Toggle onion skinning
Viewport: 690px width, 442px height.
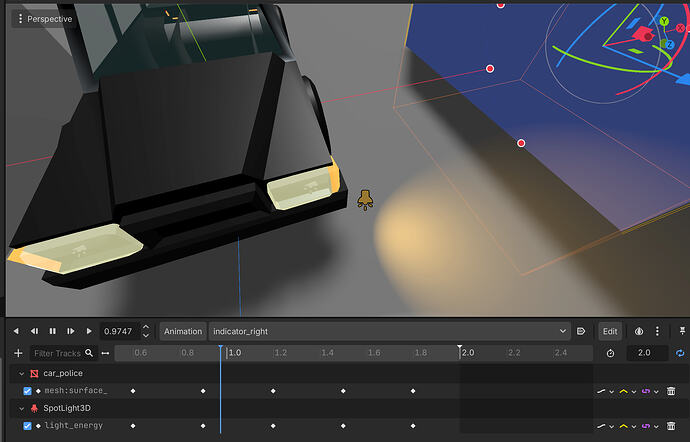639,332
